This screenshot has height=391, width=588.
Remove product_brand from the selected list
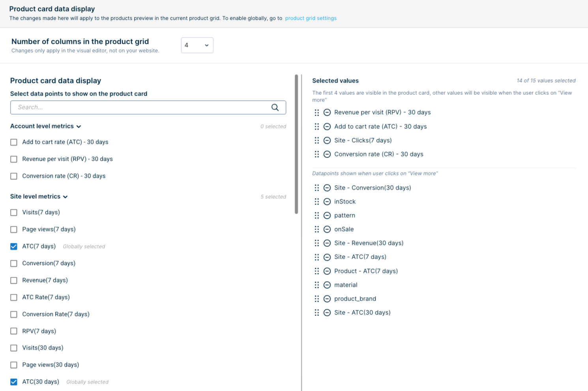click(x=327, y=299)
